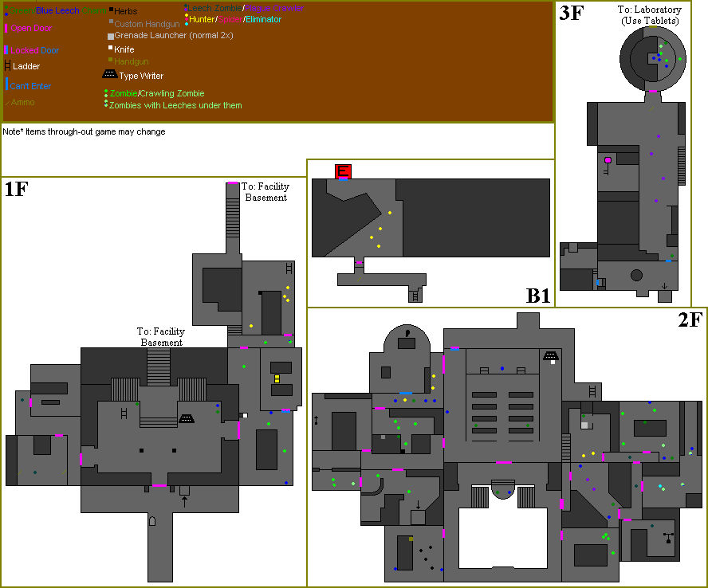Open the 3F floor view
Image resolution: width=708 pixels, height=588 pixels.
click(x=570, y=13)
